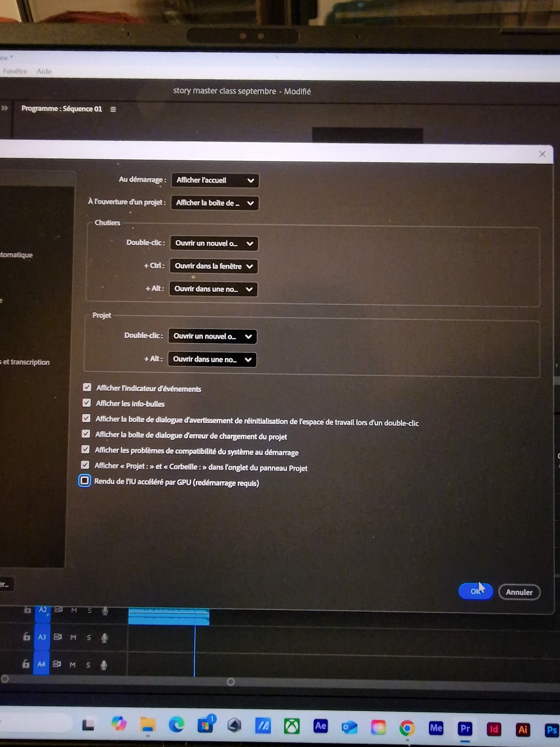
Task: Mute audio track A4 with M button
Action: point(73,665)
